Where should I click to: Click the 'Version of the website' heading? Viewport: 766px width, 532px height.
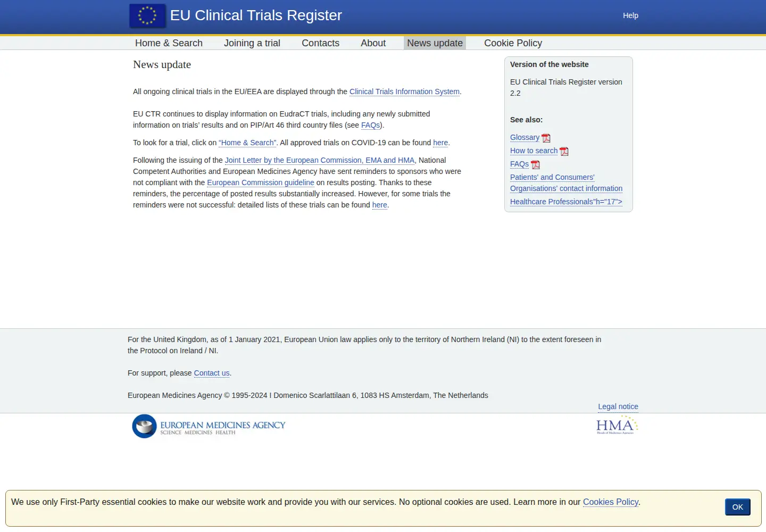point(549,64)
